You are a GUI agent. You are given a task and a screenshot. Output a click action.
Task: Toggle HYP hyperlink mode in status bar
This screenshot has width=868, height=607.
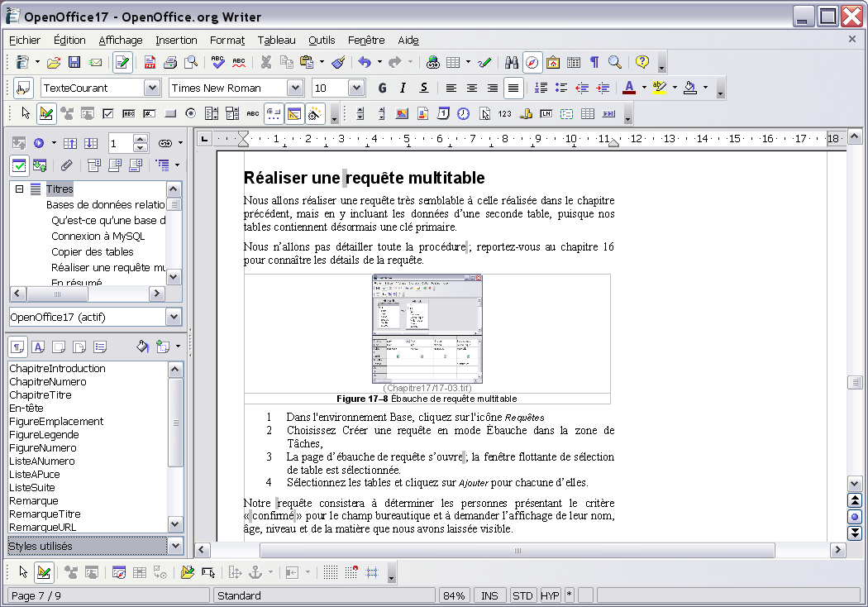tap(550, 596)
